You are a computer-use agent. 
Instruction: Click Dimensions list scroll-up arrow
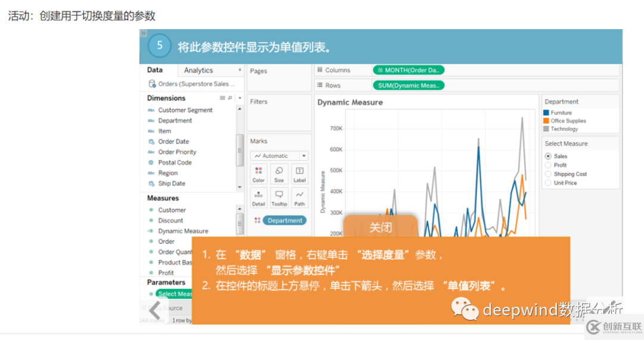[240, 109]
